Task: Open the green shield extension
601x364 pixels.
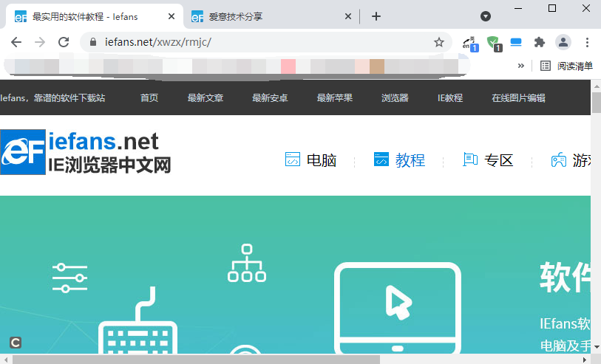Action: click(x=494, y=44)
